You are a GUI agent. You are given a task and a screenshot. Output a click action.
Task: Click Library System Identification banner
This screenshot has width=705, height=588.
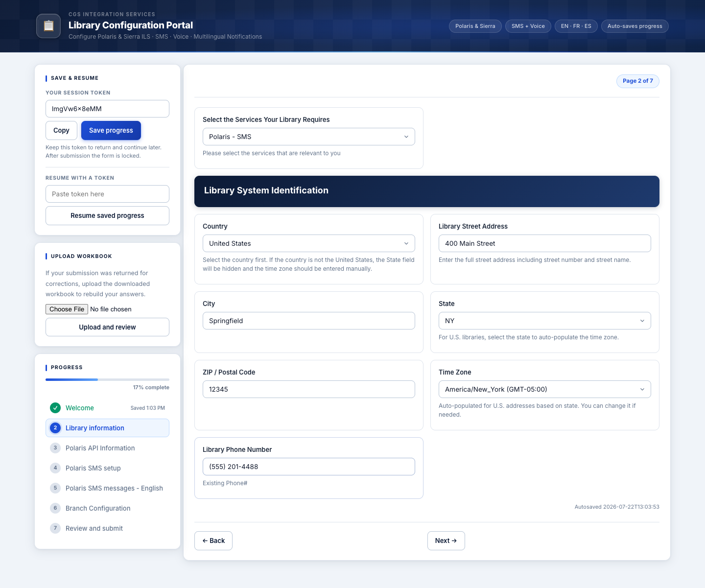point(427,191)
